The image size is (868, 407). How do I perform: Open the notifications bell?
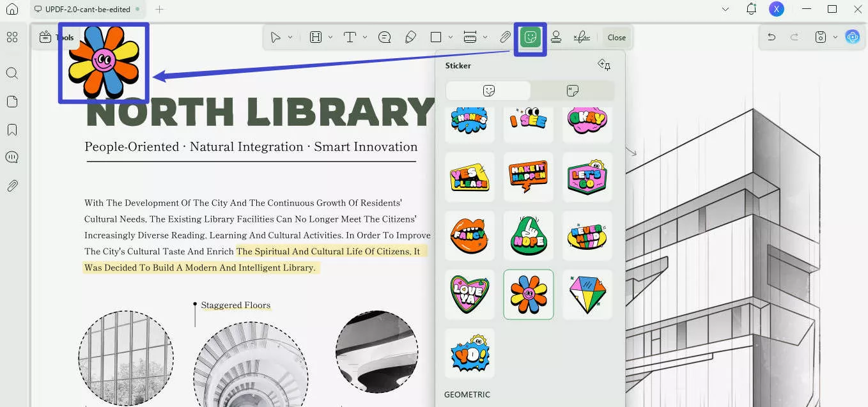coord(752,9)
